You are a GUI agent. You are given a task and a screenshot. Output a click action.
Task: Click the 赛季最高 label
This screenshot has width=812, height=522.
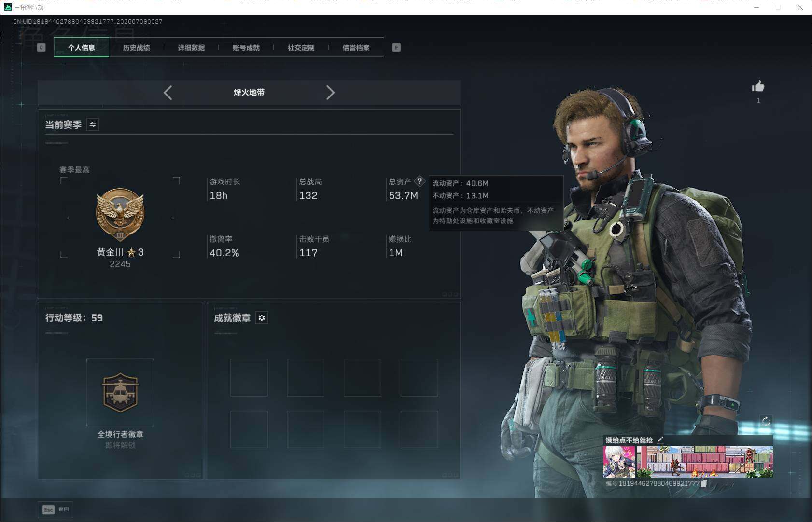[74, 170]
